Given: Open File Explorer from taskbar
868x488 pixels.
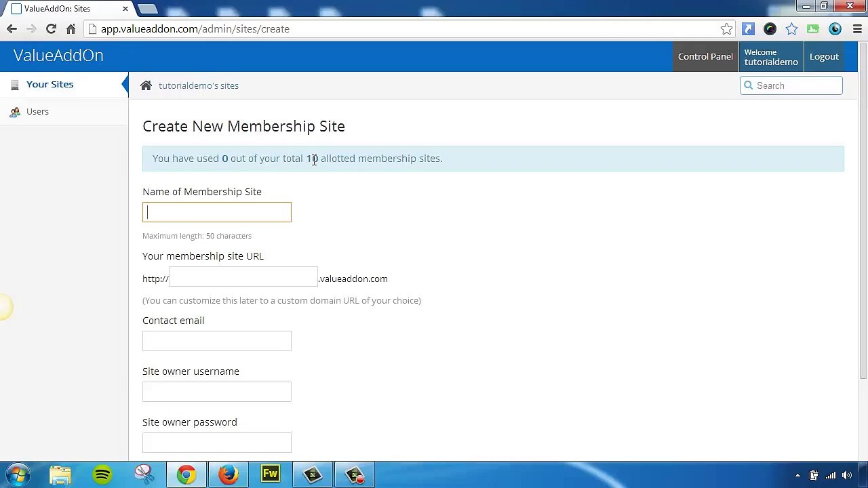Looking at the screenshot, I should [60, 474].
